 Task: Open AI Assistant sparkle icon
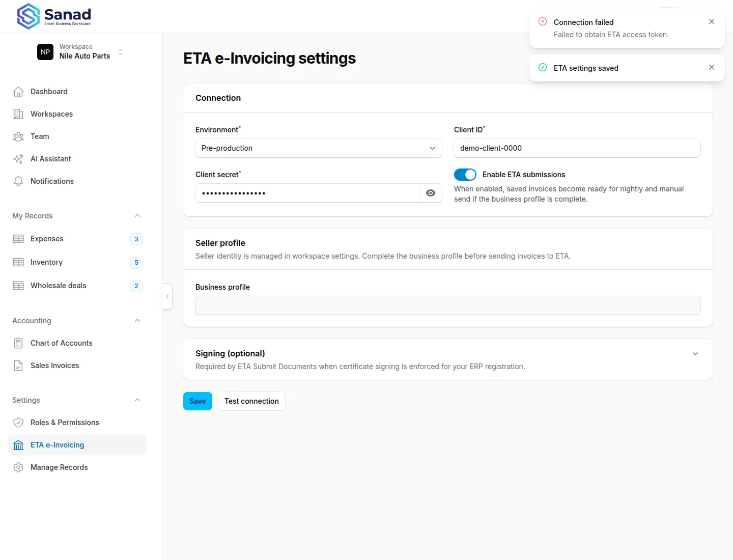[18, 159]
